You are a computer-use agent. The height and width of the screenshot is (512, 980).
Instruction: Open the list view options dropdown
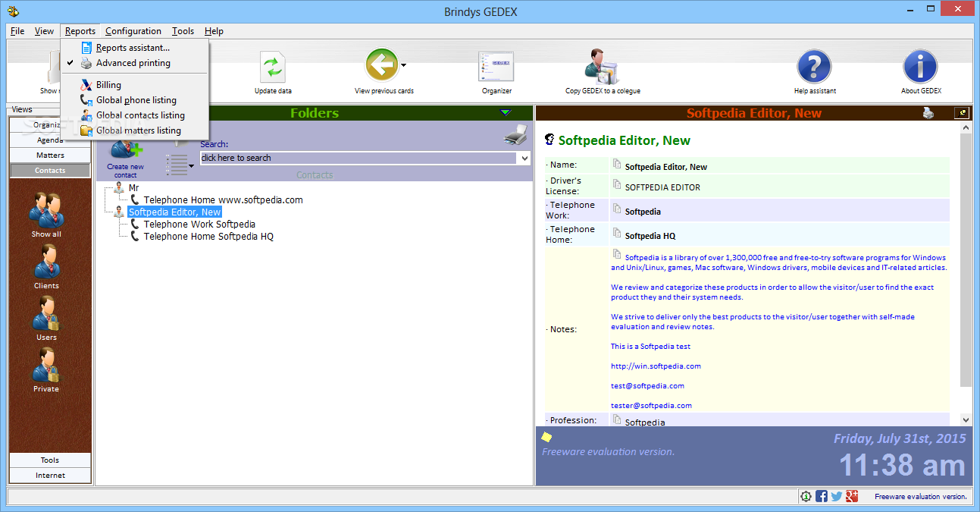tap(192, 166)
